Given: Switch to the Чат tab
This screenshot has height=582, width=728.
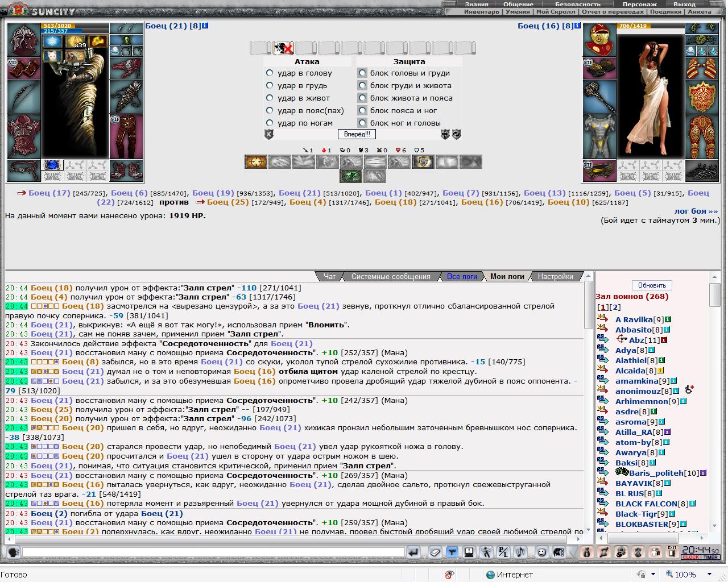Looking at the screenshot, I should pos(330,276).
